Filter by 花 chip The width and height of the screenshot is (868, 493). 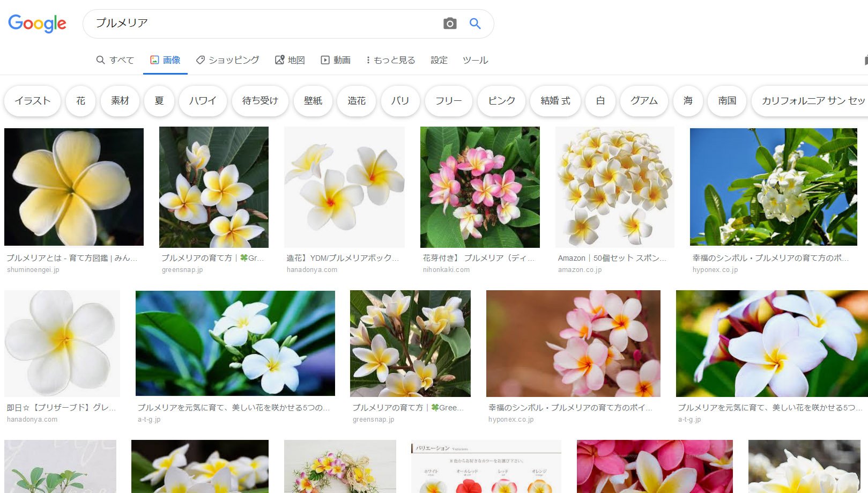[81, 101]
